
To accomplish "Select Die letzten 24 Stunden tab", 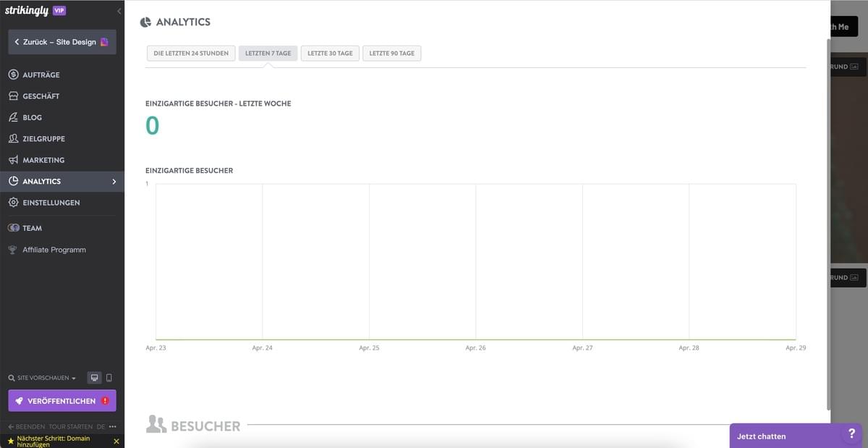I will 190,52.
